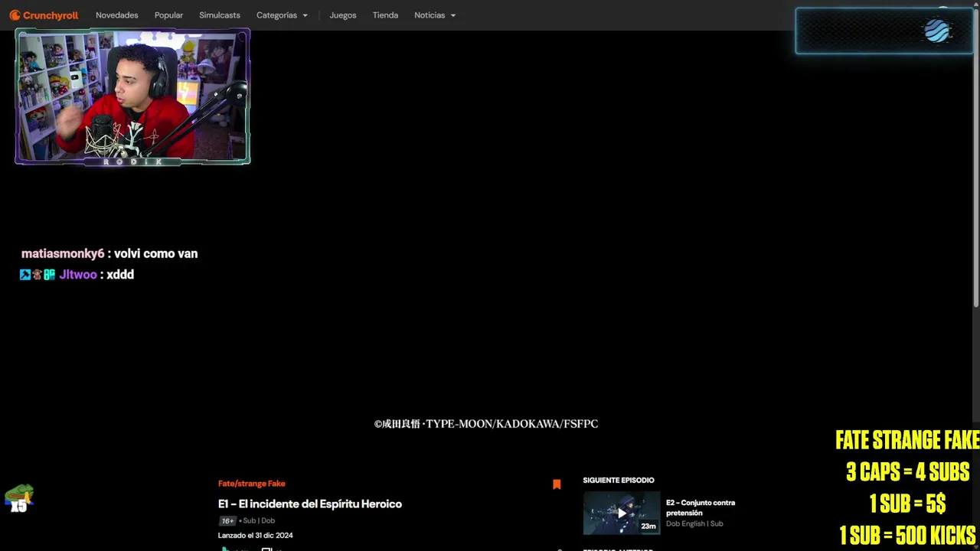Click the 23m duration badge on thumbnail
This screenshot has width=980, height=551.
[x=648, y=526]
